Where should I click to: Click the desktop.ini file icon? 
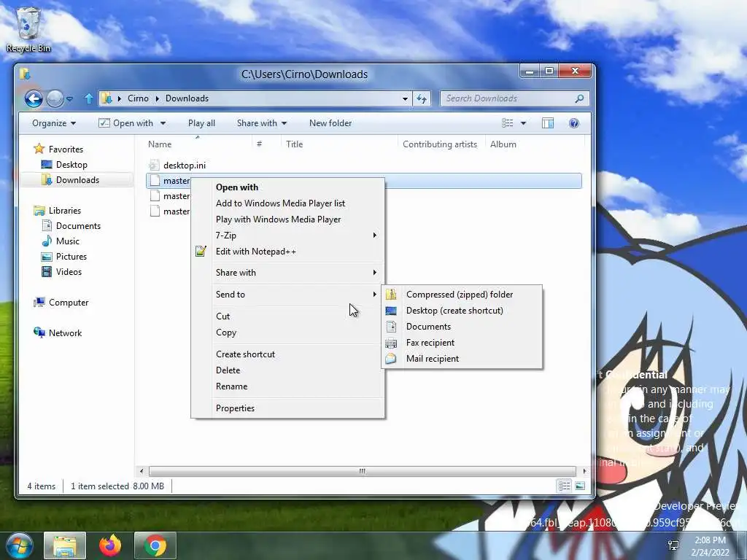click(154, 166)
